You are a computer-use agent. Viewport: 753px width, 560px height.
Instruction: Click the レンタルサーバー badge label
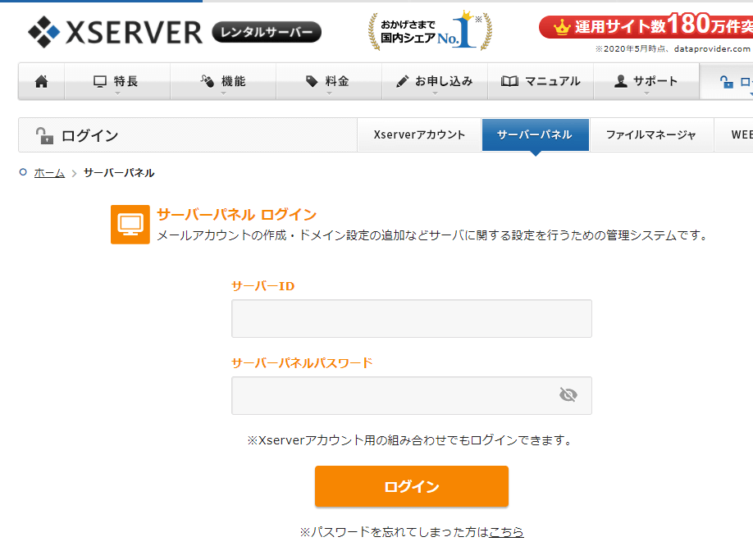click(x=267, y=32)
